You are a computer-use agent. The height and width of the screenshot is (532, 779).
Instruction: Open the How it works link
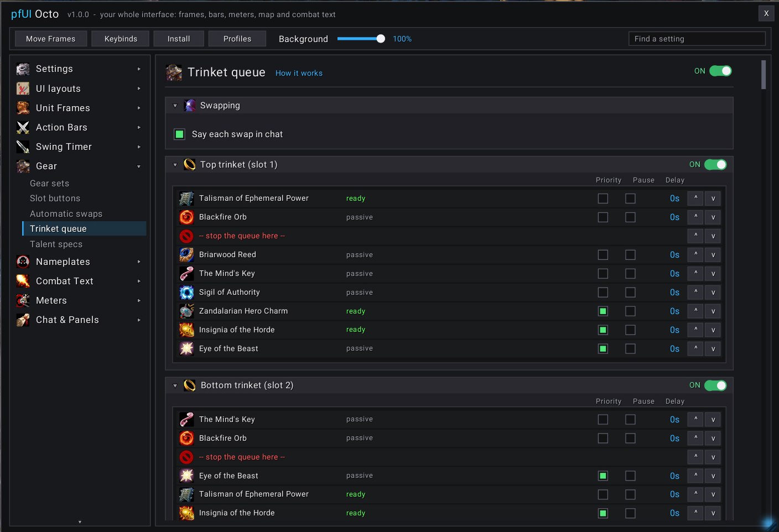[299, 73]
